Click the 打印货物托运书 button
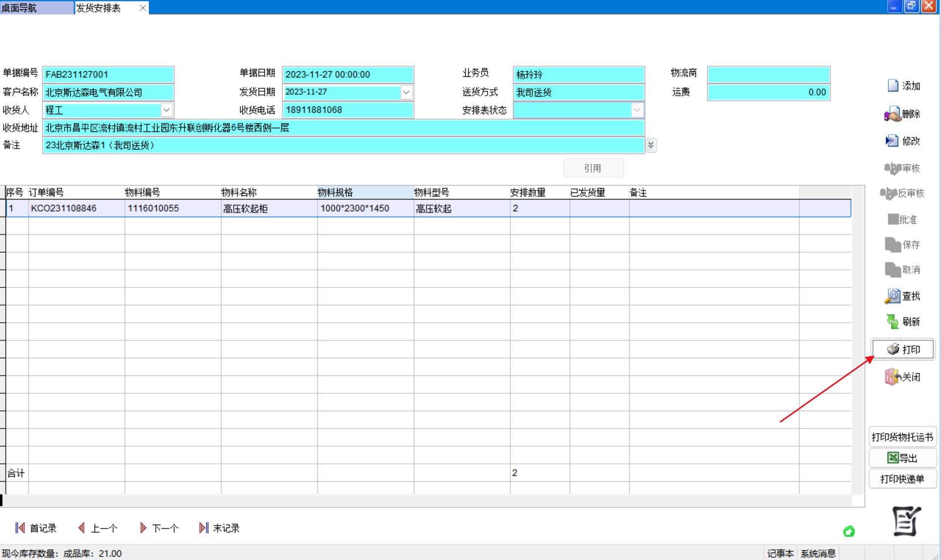 pyautogui.click(x=902, y=437)
